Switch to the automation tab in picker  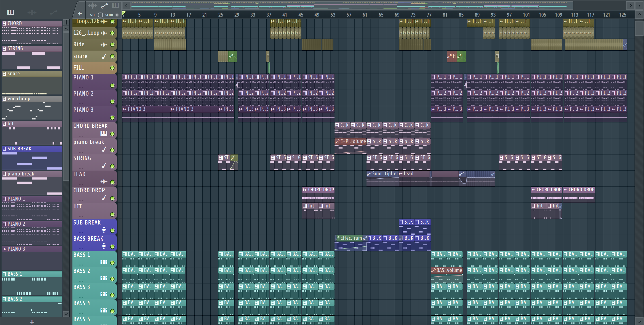click(x=53, y=12)
